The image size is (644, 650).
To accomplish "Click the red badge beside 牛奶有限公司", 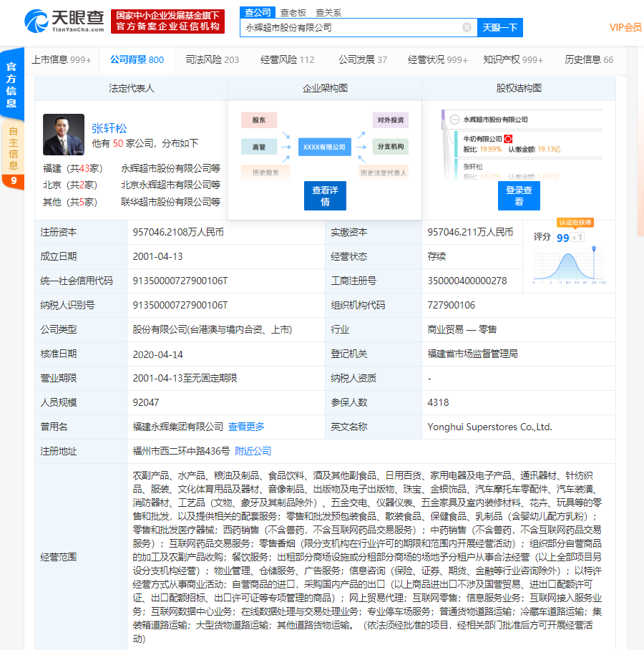I will coord(509,139).
